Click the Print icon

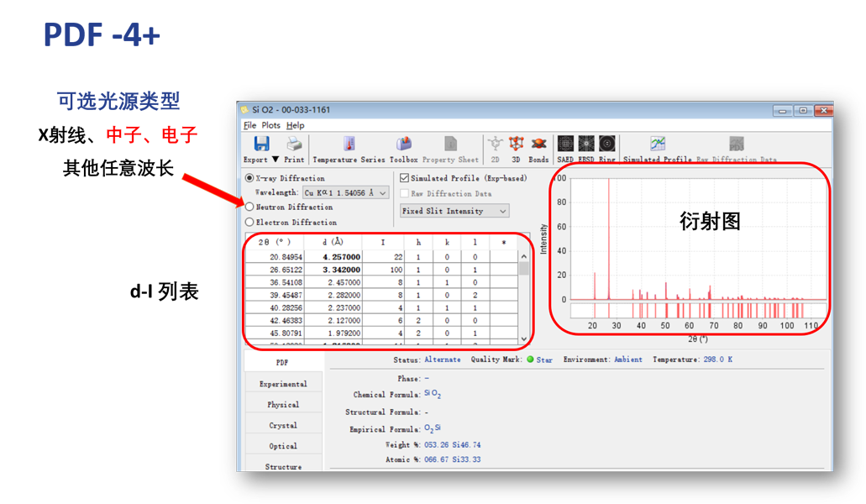[294, 144]
